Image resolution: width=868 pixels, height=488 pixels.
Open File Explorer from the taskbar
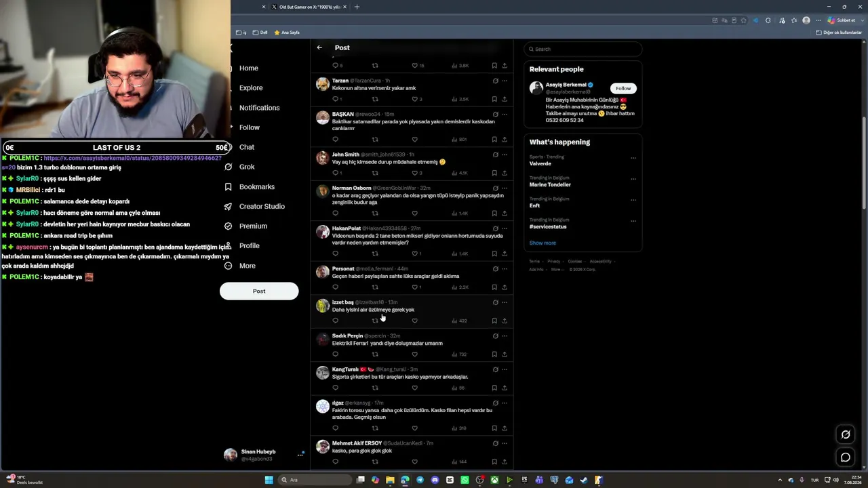coord(390,480)
